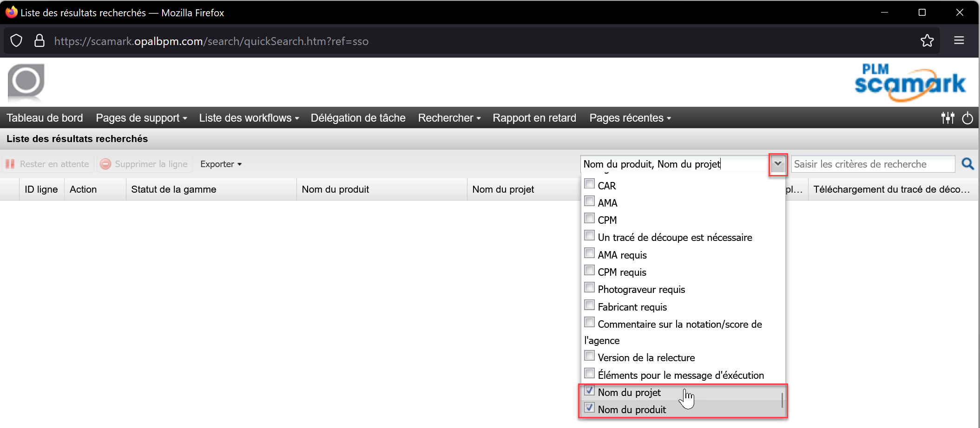Screen dimensions: 980x428
Task: Check the CPM checkbox
Action: (x=590, y=218)
